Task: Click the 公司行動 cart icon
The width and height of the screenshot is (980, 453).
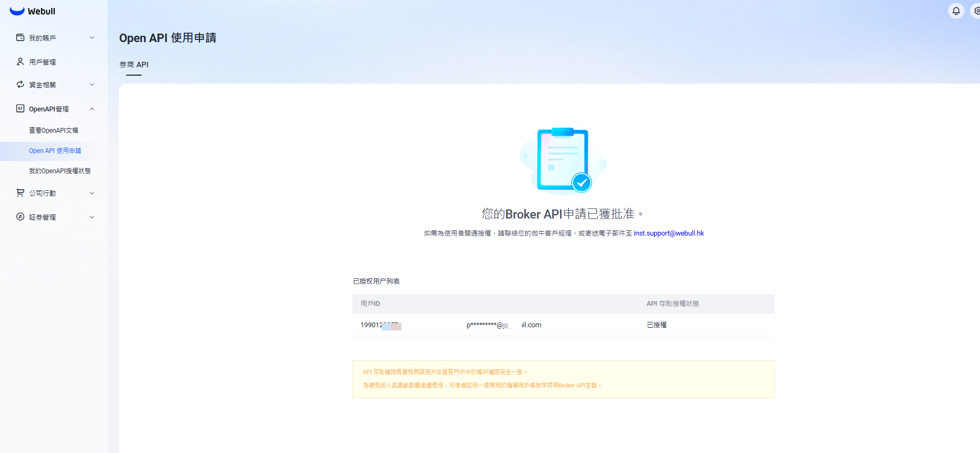Action: [20, 193]
